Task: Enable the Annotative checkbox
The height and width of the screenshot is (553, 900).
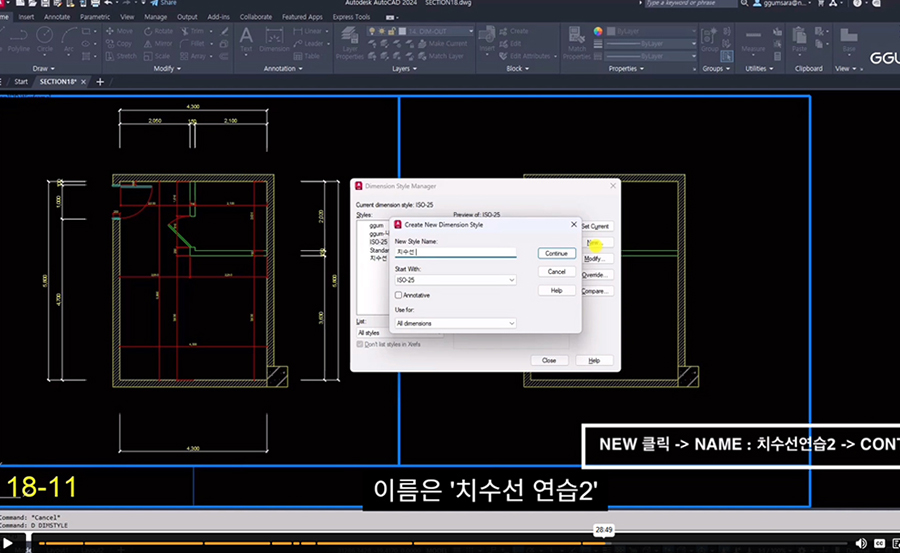Action: (399, 295)
